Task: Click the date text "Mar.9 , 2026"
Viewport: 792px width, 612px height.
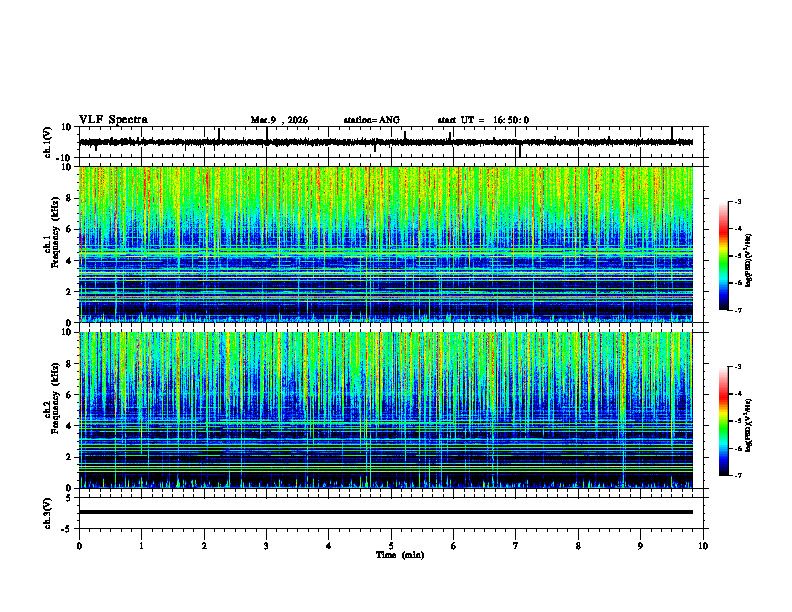Action: pos(279,120)
